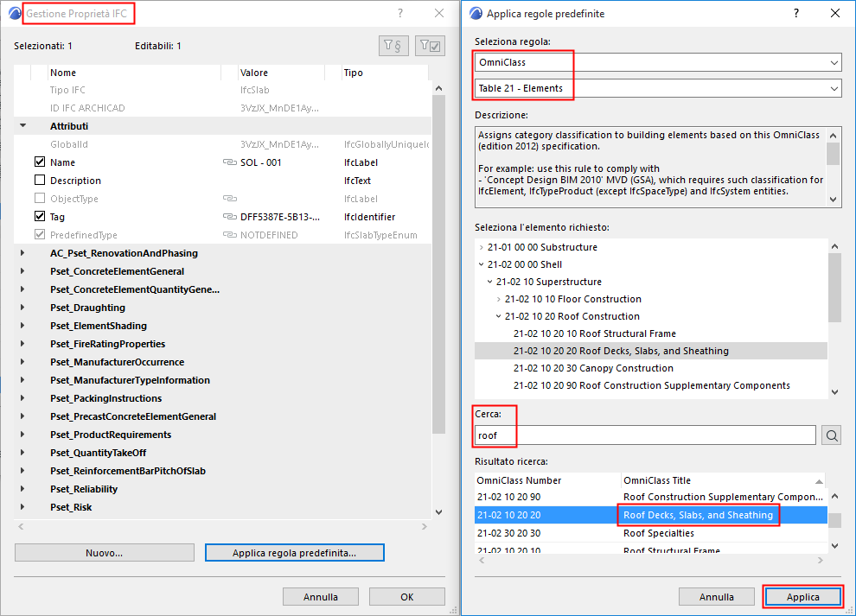Open the OmniClass rule dropdown

(657, 62)
